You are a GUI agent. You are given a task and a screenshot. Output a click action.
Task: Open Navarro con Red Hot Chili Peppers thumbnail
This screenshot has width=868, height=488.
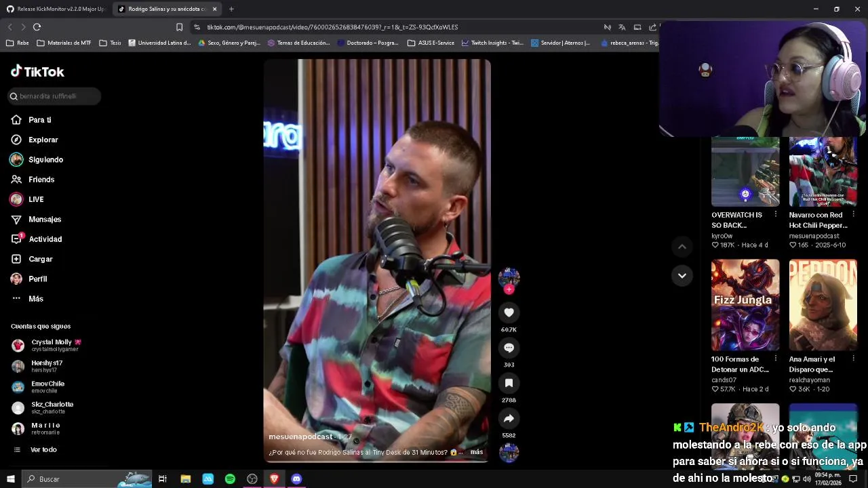[x=823, y=171]
